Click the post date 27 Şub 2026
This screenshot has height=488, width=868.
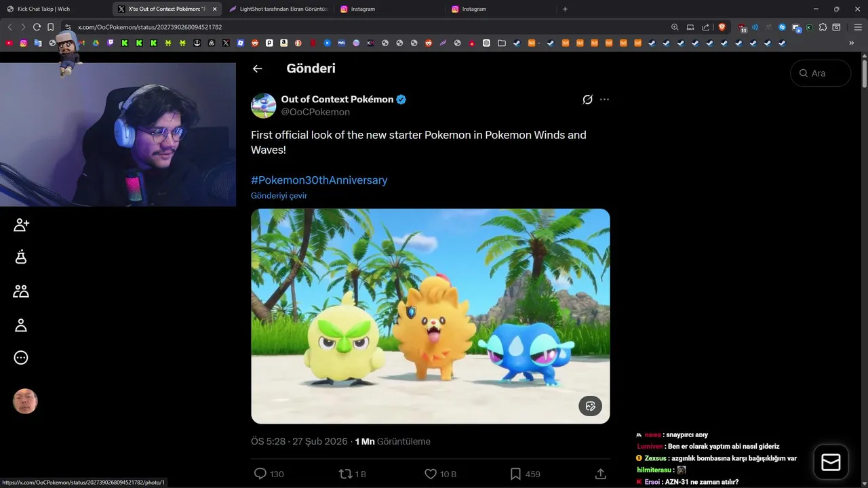pos(319,441)
